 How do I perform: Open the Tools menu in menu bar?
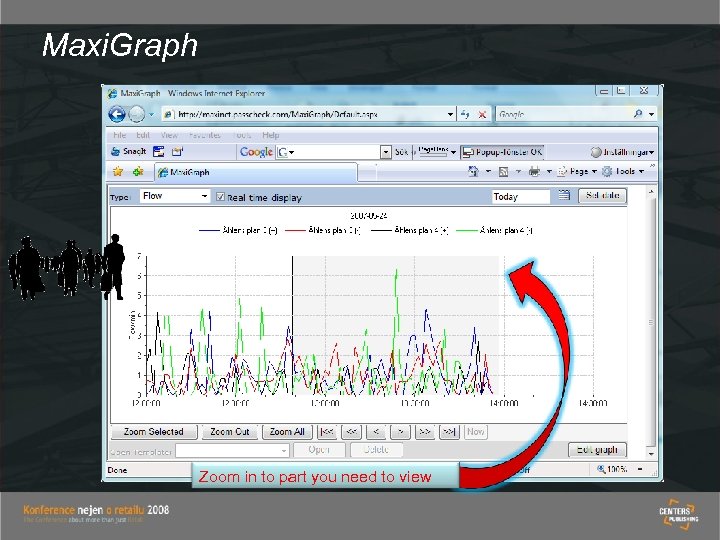point(242,135)
